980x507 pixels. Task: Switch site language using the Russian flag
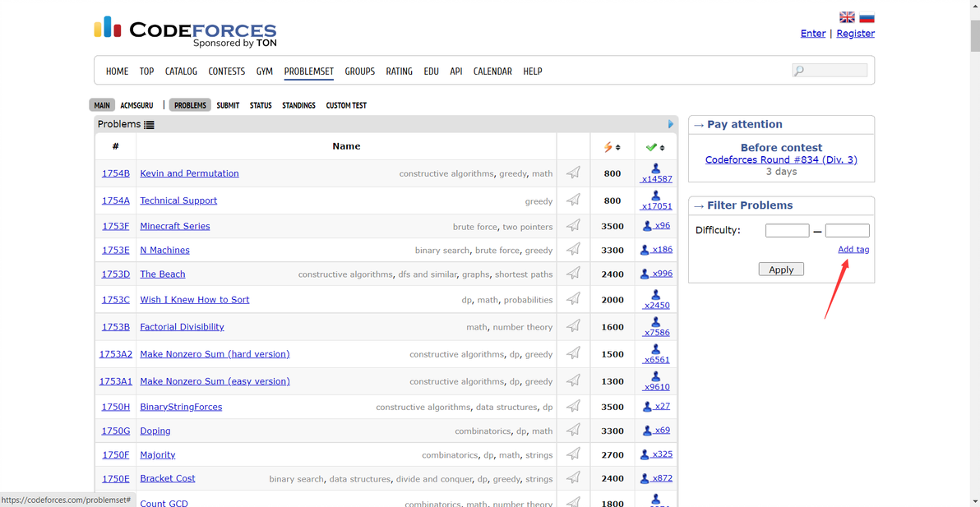[867, 17]
